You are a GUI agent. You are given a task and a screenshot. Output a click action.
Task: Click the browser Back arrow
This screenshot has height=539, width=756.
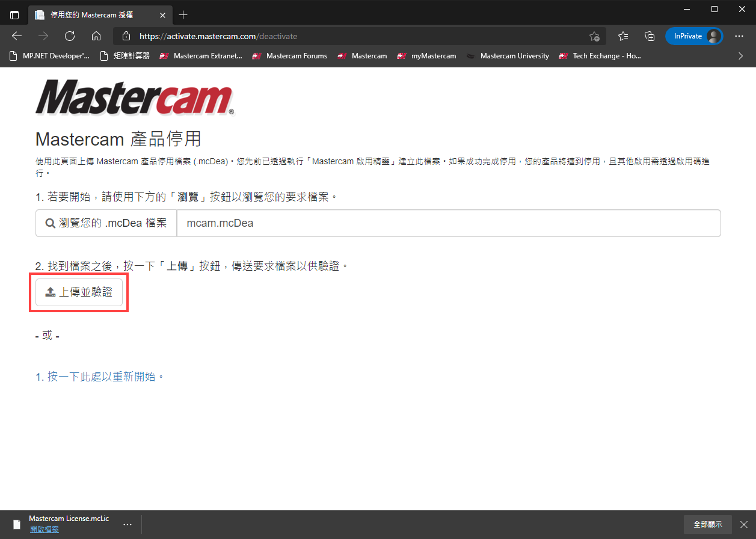point(17,36)
